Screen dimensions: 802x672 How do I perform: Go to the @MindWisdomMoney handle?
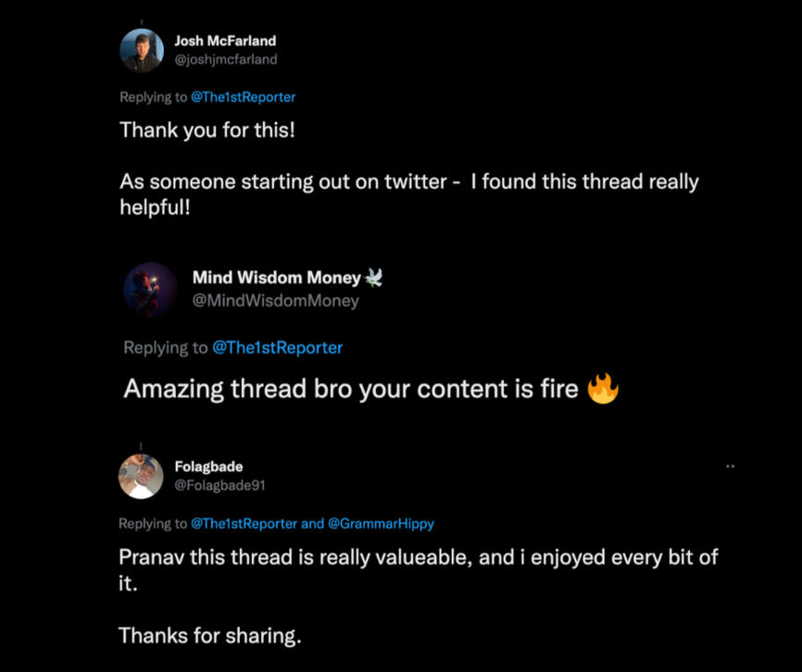[x=275, y=300]
